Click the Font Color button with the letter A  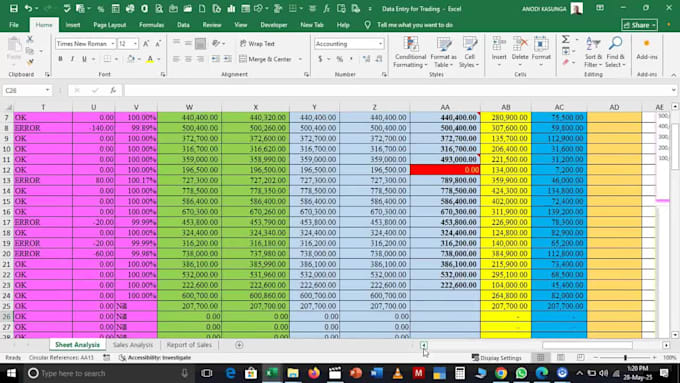[150, 59]
